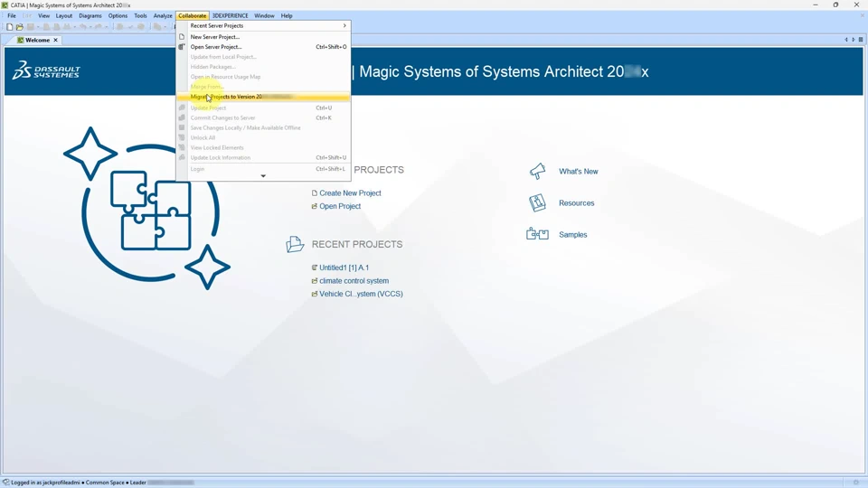
Task: Click the Create New Project link
Action: click(350, 193)
